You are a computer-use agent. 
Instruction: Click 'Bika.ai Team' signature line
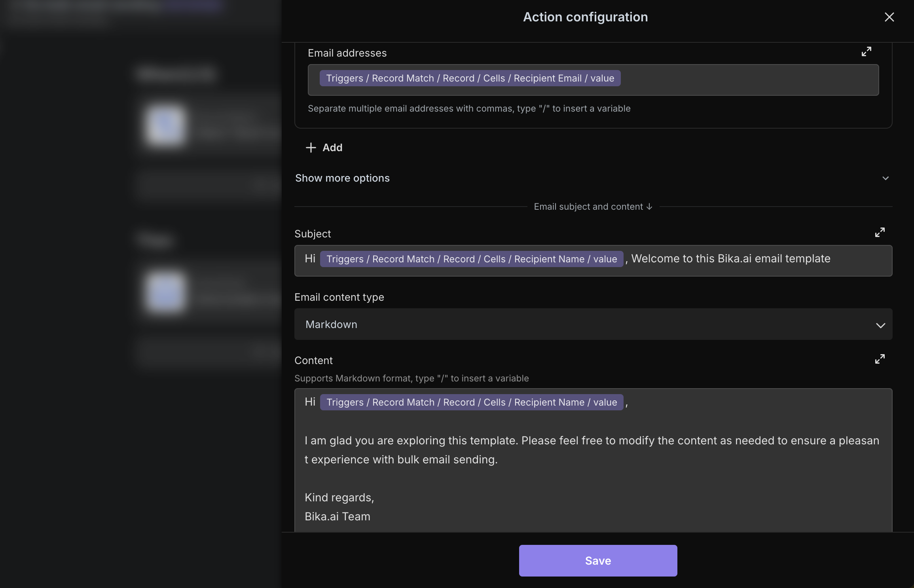pos(338,516)
